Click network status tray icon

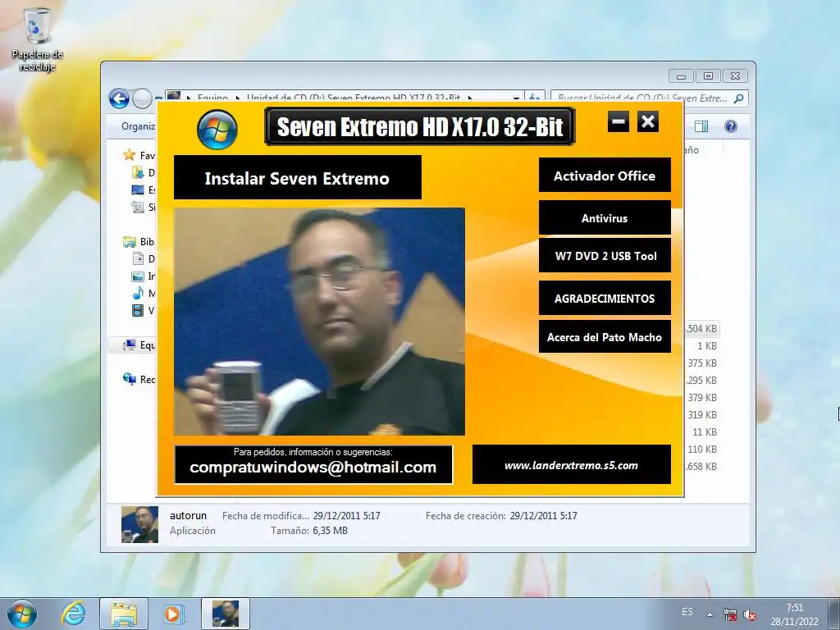tap(729, 614)
